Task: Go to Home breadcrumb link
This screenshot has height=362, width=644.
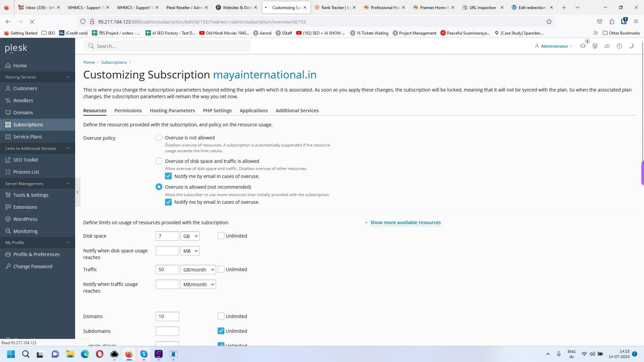Action: pos(89,62)
